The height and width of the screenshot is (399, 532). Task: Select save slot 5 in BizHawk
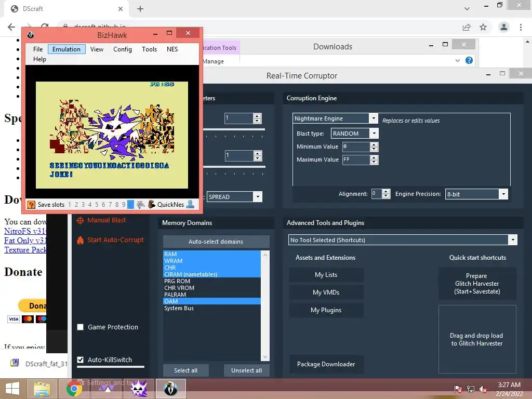(97, 205)
